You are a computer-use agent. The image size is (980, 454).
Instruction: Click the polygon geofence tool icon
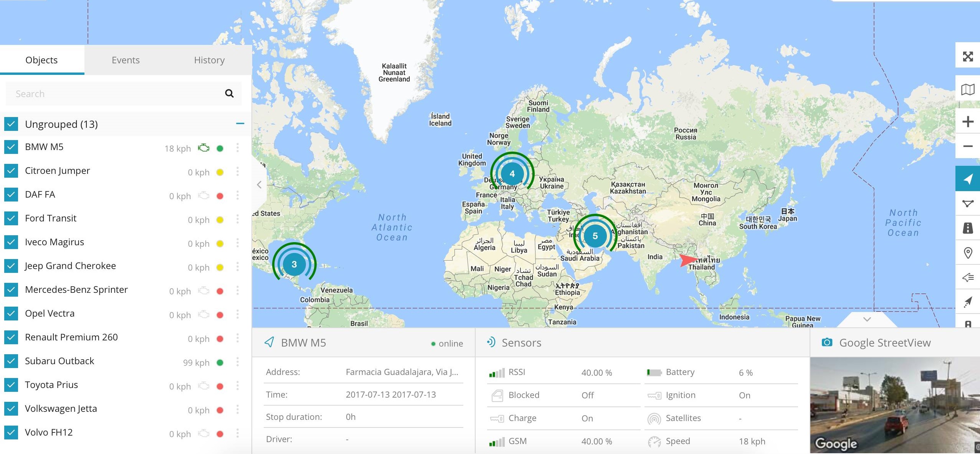(968, 203)
